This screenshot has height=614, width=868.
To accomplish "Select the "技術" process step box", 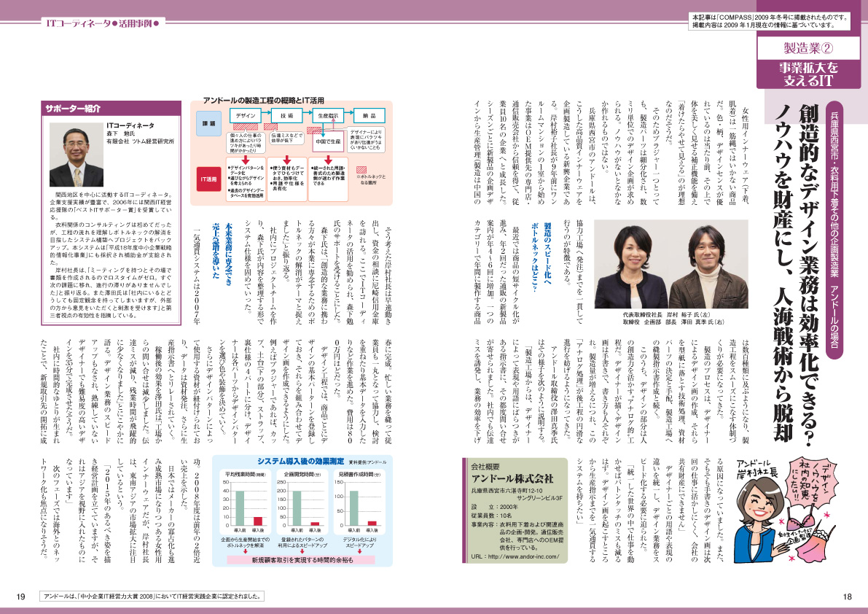I will pos(286,116).
